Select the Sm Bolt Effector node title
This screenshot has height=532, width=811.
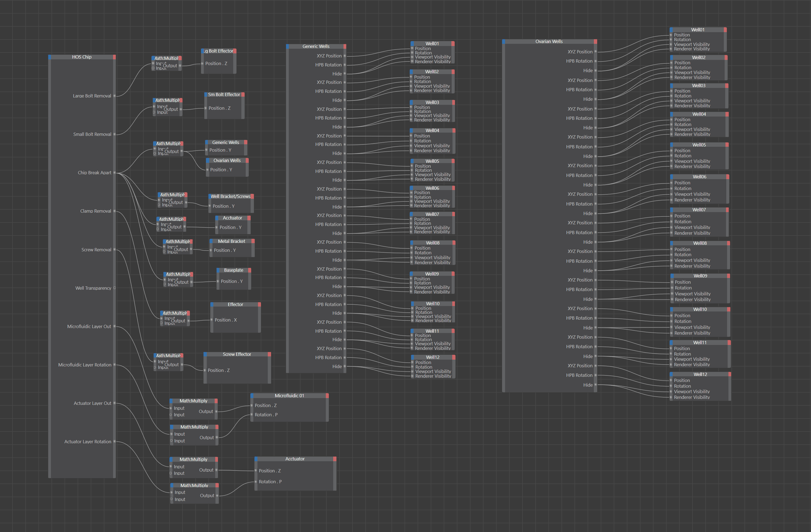[x=224, y=95]
